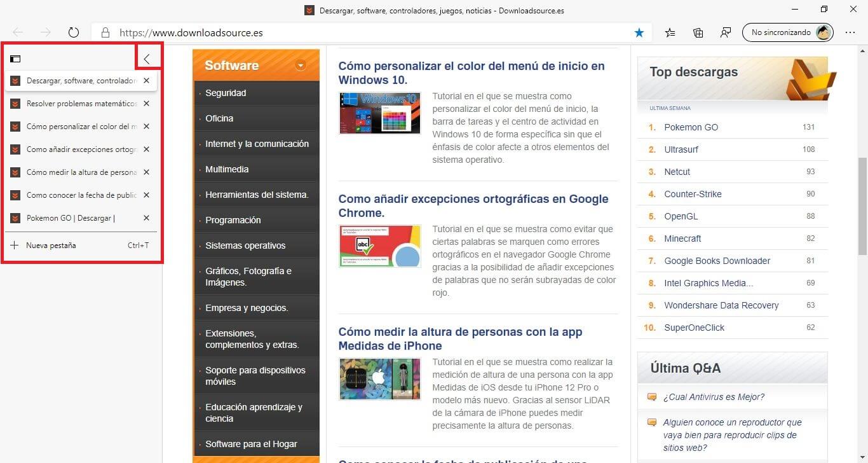Open Netcut in Top descargas
Image resolution: width=868 pixels, height=463 pixels.
tap(677, 172)
